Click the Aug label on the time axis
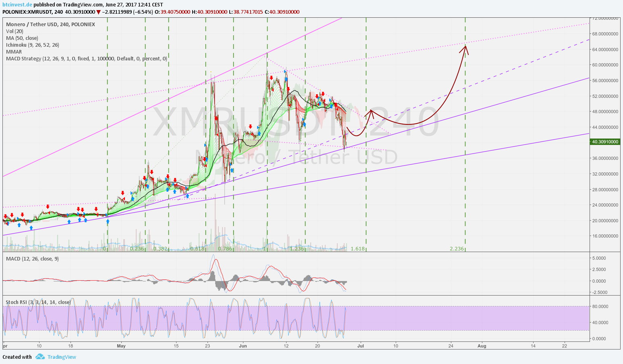The width and height of the screenshot is (623, 364). [x=482, y=345]
